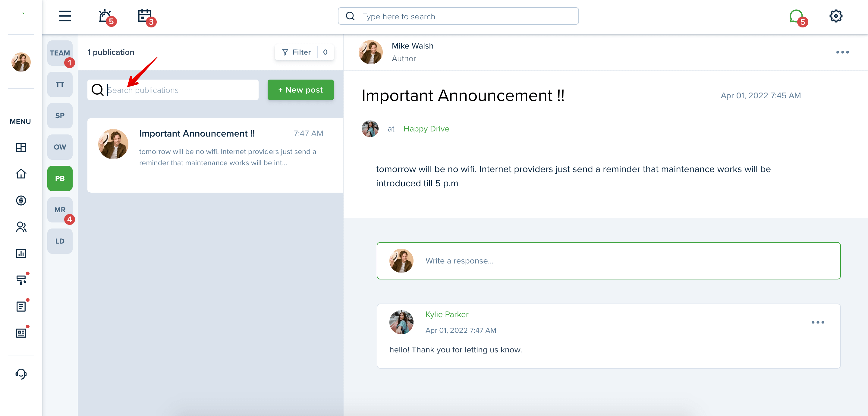Image resolution: width=868 pixels, height=416 pixels.
Task: Click the MENU label
Action: click(x=20, y=121)
